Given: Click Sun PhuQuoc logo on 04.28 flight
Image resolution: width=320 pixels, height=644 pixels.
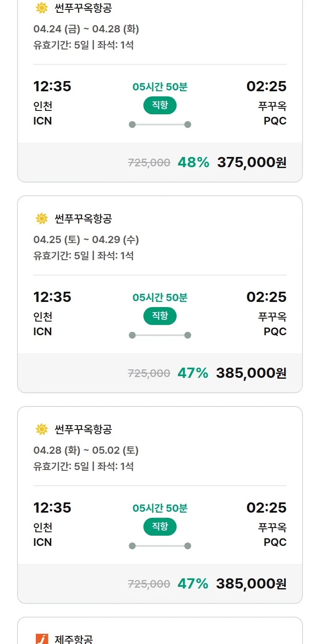Looking at the screenshot, I should [41, 429].
